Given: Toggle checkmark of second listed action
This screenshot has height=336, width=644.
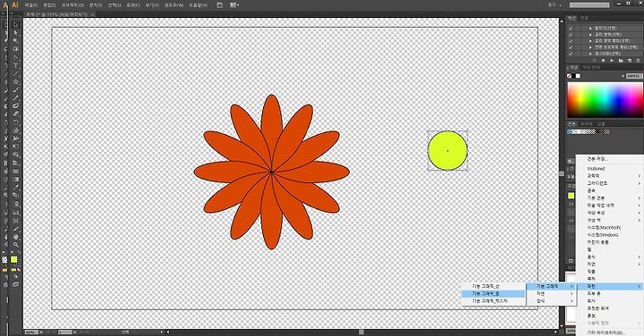Looking at the screenshot, I should coord(571,35).
